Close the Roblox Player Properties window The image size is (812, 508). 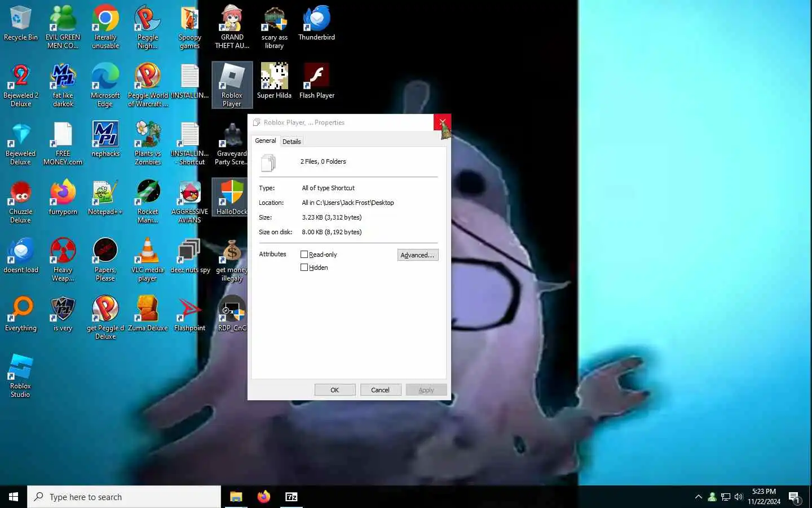click(x=442, y=122)
